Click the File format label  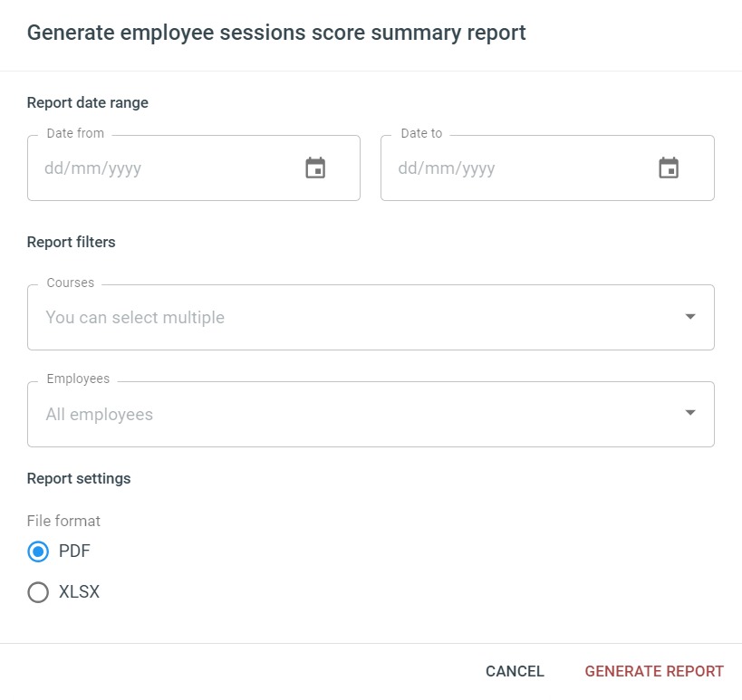click(x=63, y=521)
